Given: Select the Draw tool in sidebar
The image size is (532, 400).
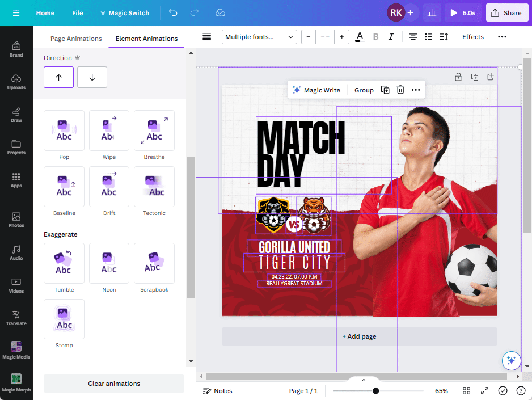Looking at the screenshot, I should (x=16, y=114).
